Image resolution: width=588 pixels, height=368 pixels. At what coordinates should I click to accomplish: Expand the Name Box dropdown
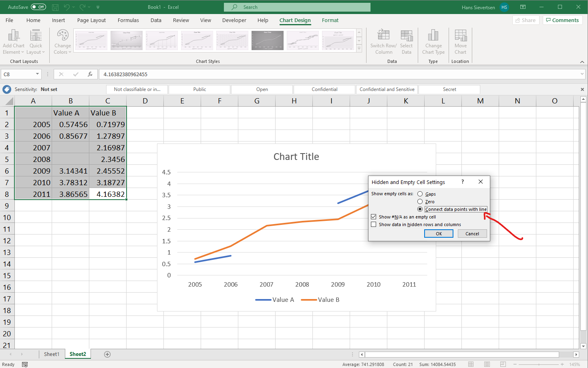37,74
